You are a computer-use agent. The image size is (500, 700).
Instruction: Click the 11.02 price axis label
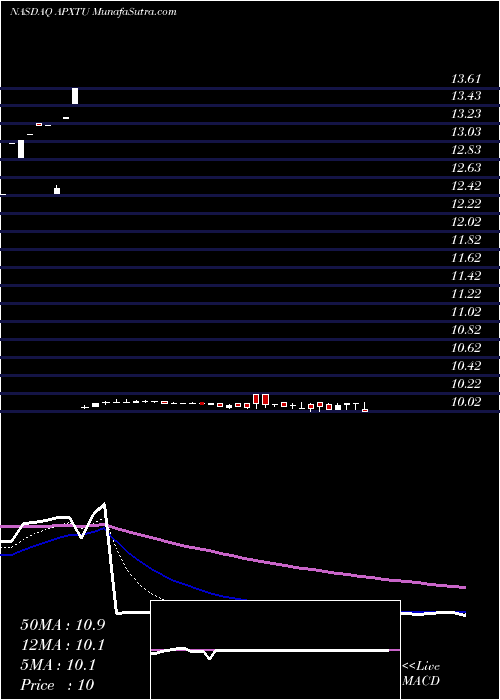pos(466,312)
